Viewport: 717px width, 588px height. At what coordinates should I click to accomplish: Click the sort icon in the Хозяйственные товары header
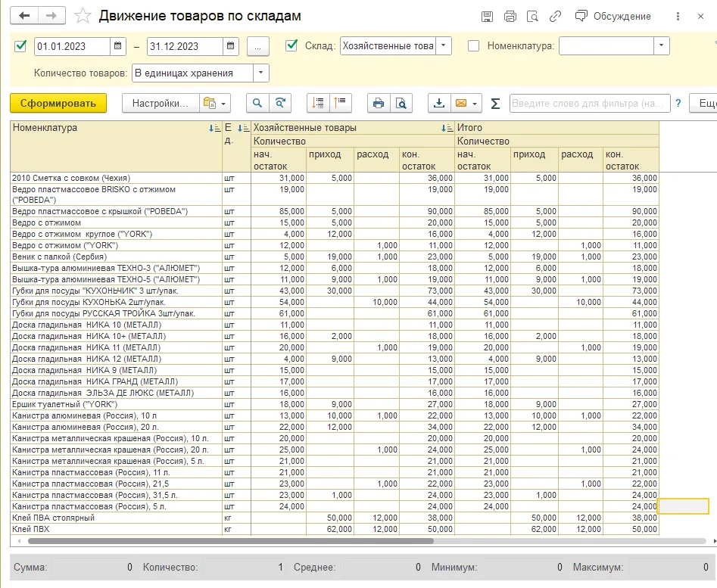447,129
